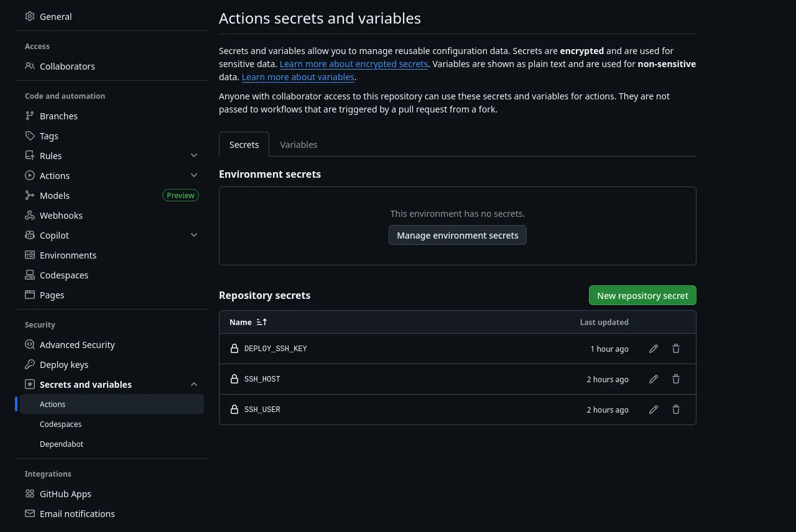Switch to the Variables tab
Image resolution: width=796 pixels, height=532 pixels.
pos(298,144)
